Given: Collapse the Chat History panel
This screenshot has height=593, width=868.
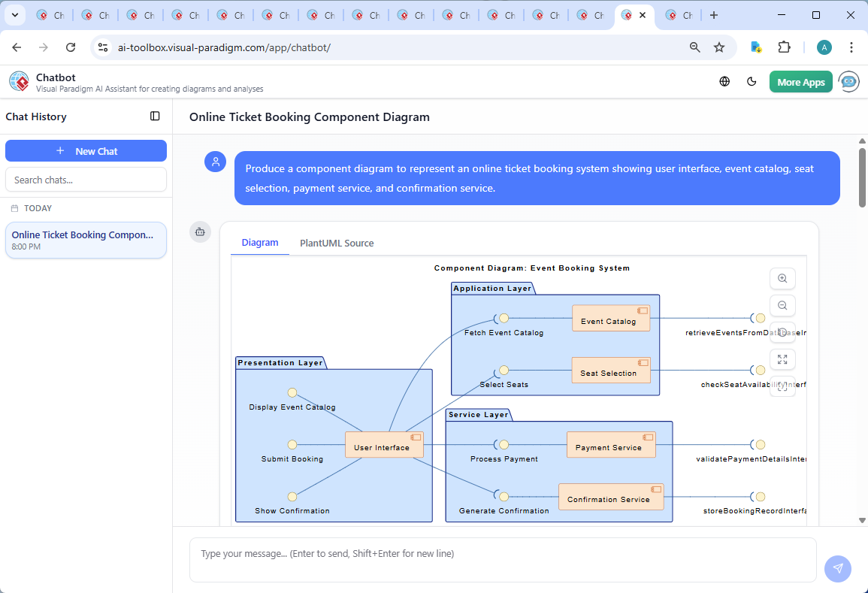Looking at the screenshot, I should pos(155,116).
